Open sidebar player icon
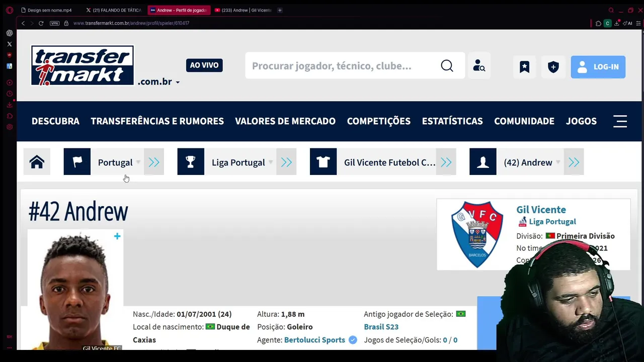The image size is (644, 362). pyautogui.click(x=9, y=82)
